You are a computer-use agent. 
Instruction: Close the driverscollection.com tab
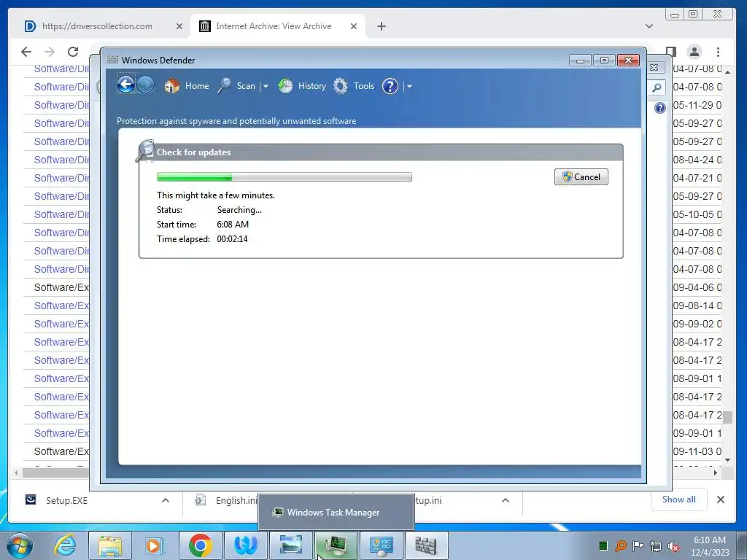(179, 27)
